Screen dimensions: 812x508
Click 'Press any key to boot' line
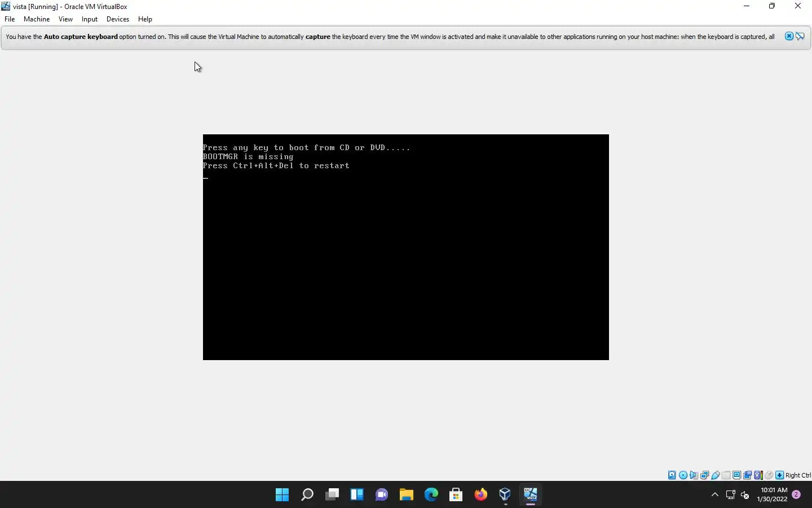(307, 148)
